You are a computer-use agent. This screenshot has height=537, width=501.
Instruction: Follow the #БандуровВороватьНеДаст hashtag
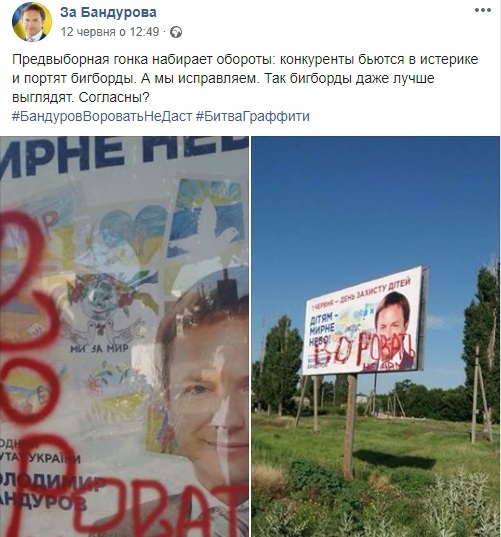102,116
